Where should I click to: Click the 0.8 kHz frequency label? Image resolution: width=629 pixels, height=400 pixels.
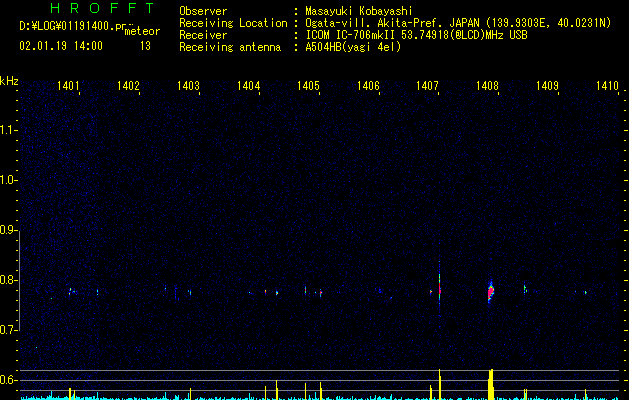8,280
